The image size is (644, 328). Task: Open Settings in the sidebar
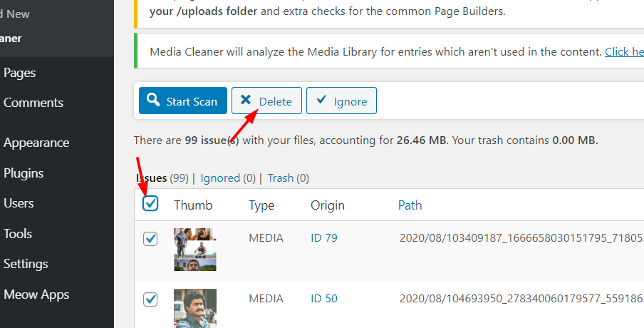tap(26, 264)
